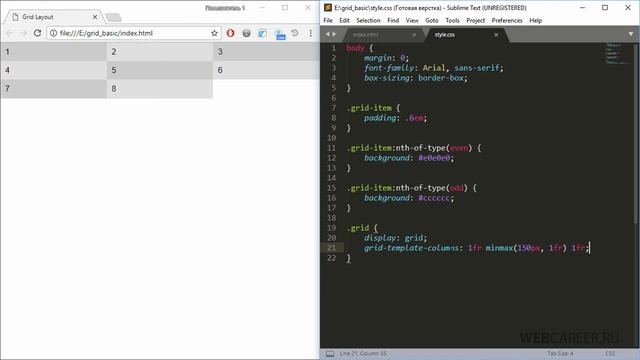Go back in Chrome browser
The height and width of the screenshot is (360, 640).
[9, 33]
